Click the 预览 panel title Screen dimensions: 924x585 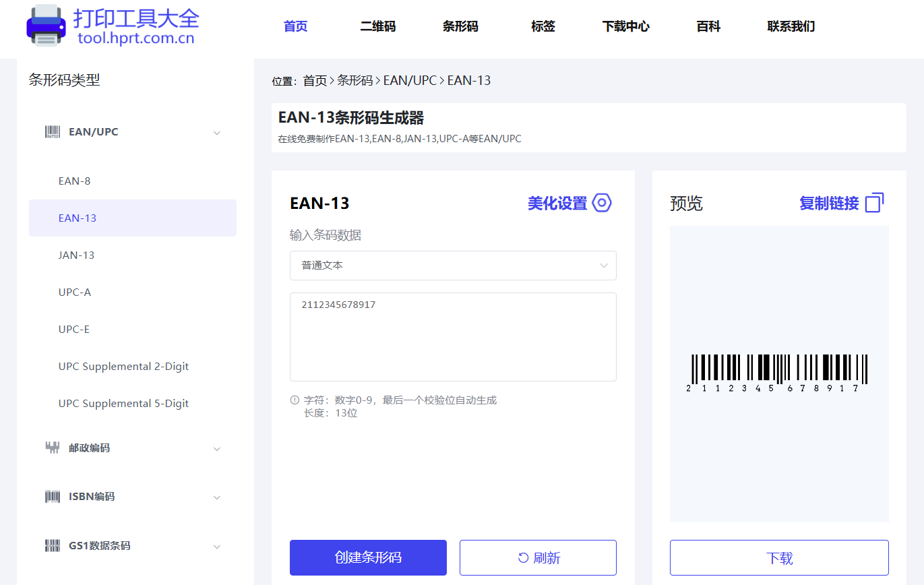[x=686, y=204]
